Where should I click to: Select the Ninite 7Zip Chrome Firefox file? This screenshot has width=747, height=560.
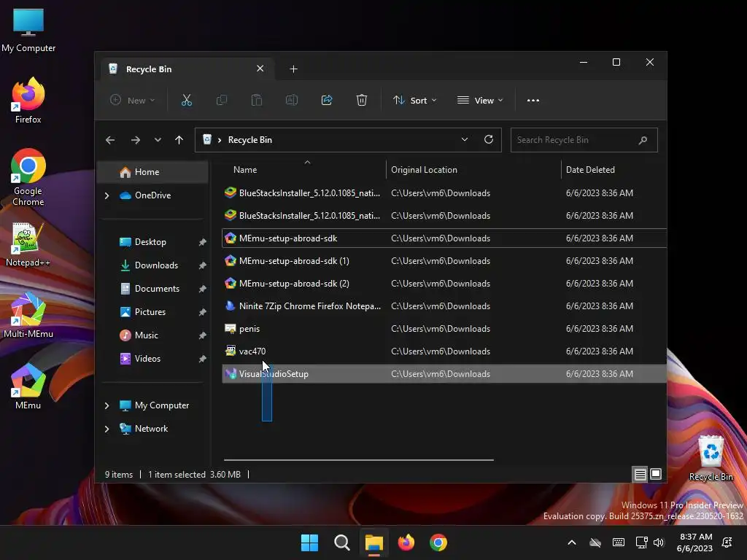[444, 306]
